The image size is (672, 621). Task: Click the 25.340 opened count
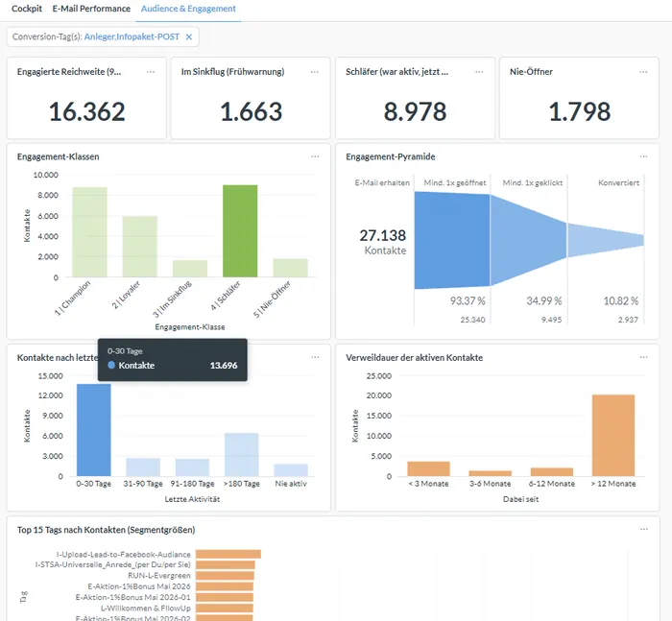point(472,320)
